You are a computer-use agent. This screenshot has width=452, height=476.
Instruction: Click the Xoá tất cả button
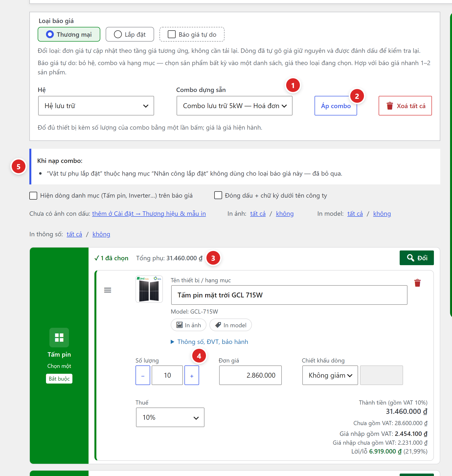[405, 106]
